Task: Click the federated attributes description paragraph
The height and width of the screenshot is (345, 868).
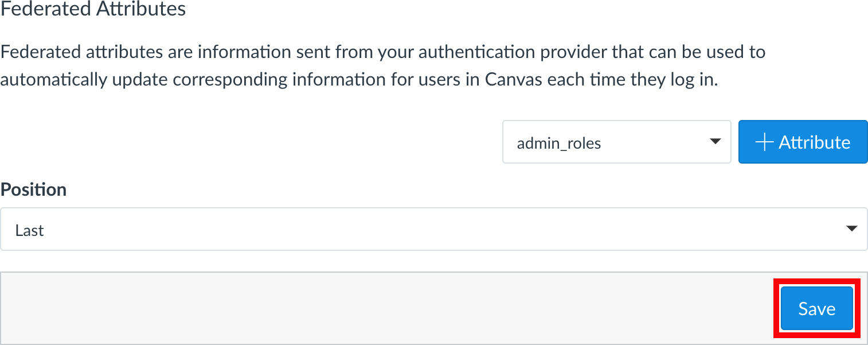Action: (x=382, y=65)
